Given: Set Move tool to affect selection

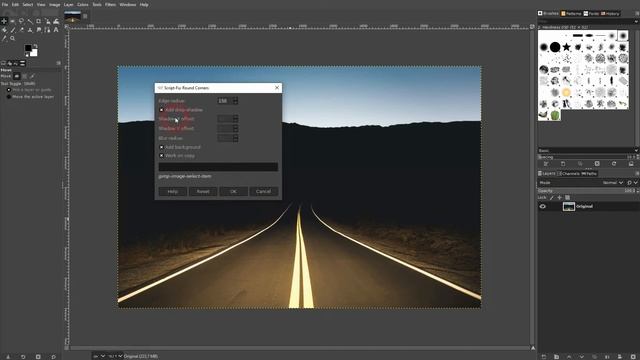Looking at the screenshot, I should pyautogui.click(x=24, y=76).
